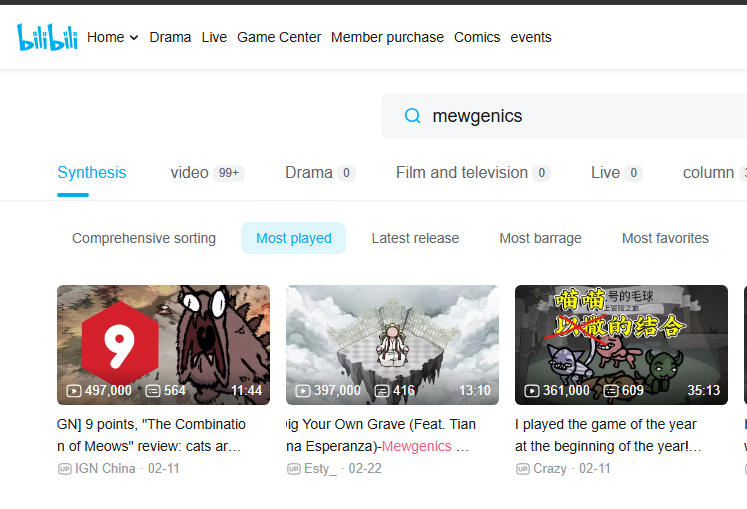The image size is (747, 509).
Task: Click play count icon beside 497,000
Action: tap(74, 391)
